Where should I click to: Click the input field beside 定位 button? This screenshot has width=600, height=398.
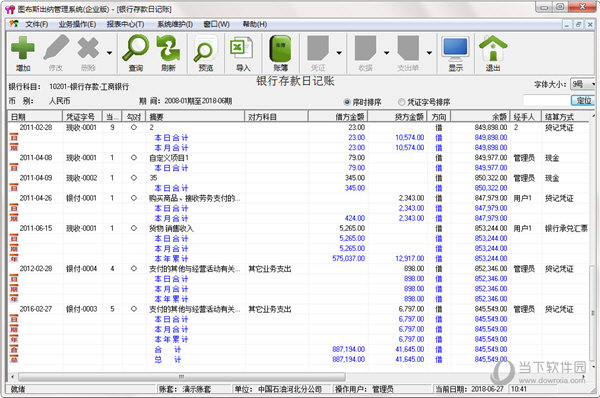546,100
